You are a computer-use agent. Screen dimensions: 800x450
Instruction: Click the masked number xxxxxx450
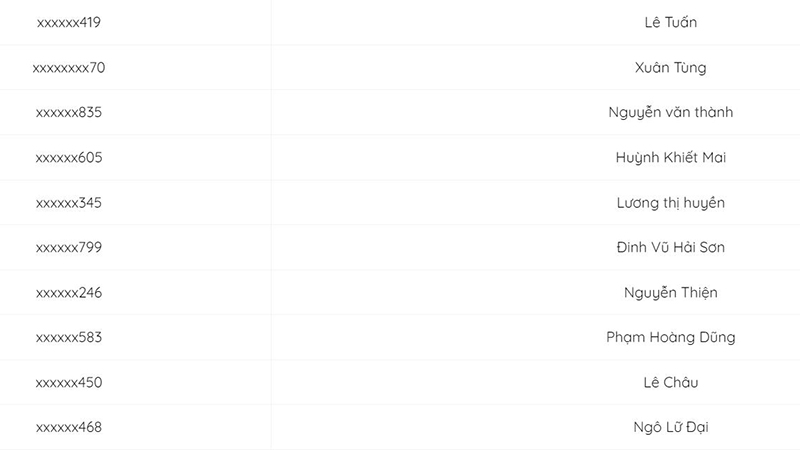69,383
